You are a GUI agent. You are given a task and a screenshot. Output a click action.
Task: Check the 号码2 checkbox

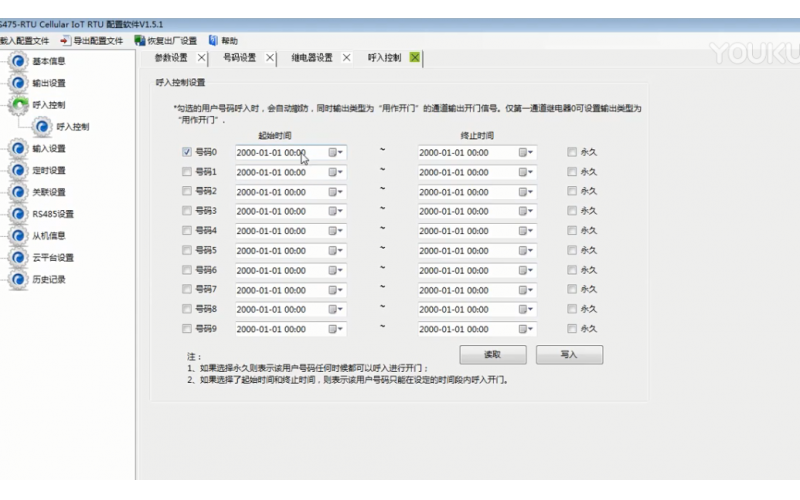[x=187, y=191]
